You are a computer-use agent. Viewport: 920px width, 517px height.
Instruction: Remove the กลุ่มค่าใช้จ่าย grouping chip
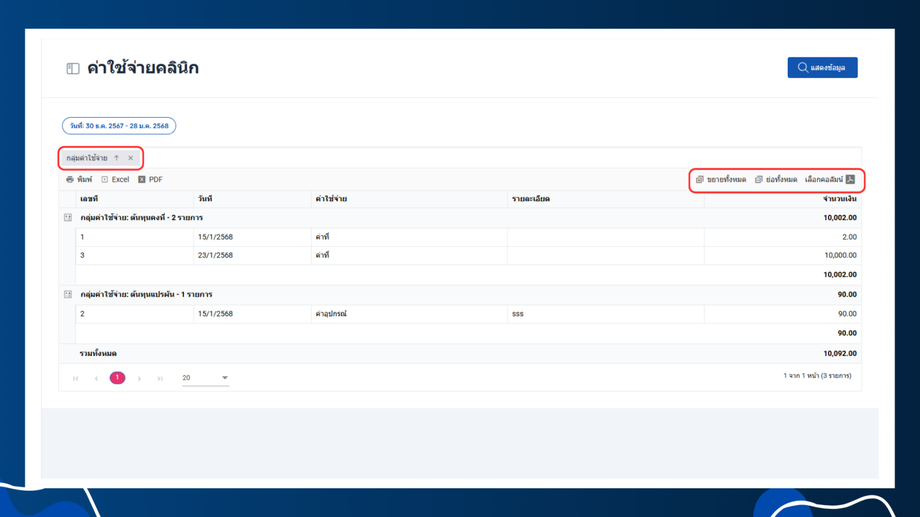(x=131, y=158)
